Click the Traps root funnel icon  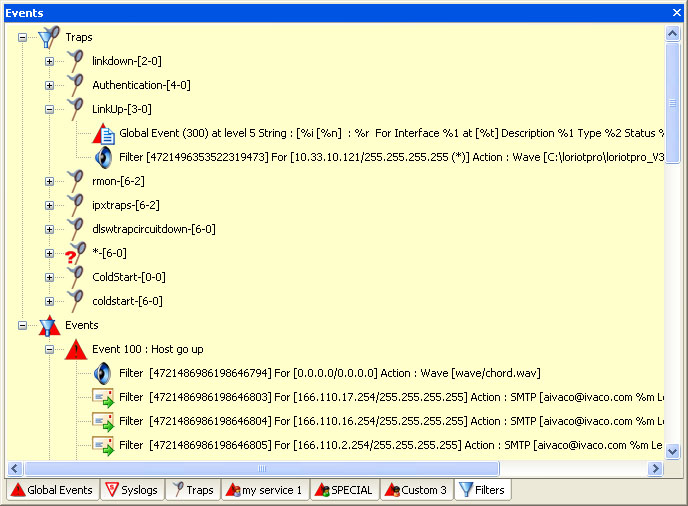click(x=48, y=38)
